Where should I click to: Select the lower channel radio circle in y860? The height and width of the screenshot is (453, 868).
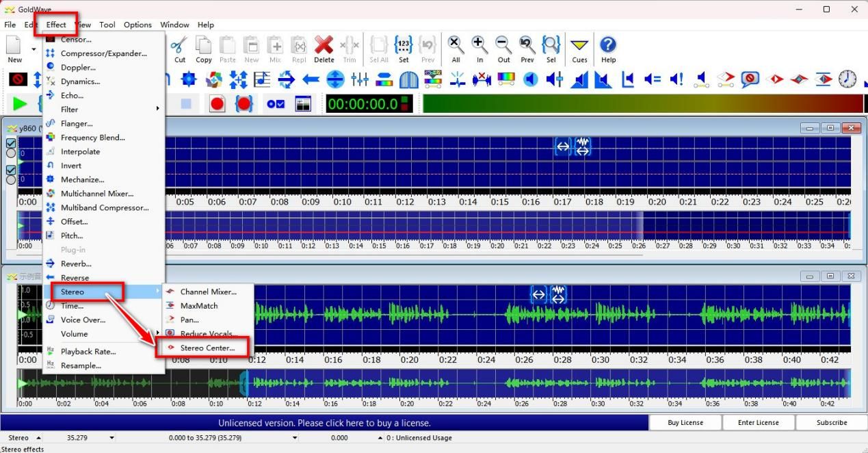pos(11,180)
